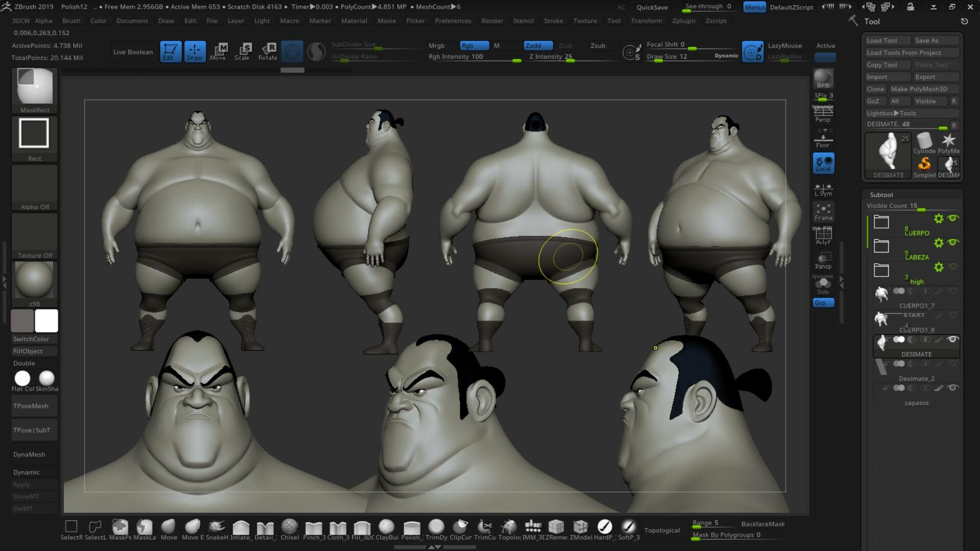Click the QuickSave button
Screen dimensions: 980x551
pos(652,7)
